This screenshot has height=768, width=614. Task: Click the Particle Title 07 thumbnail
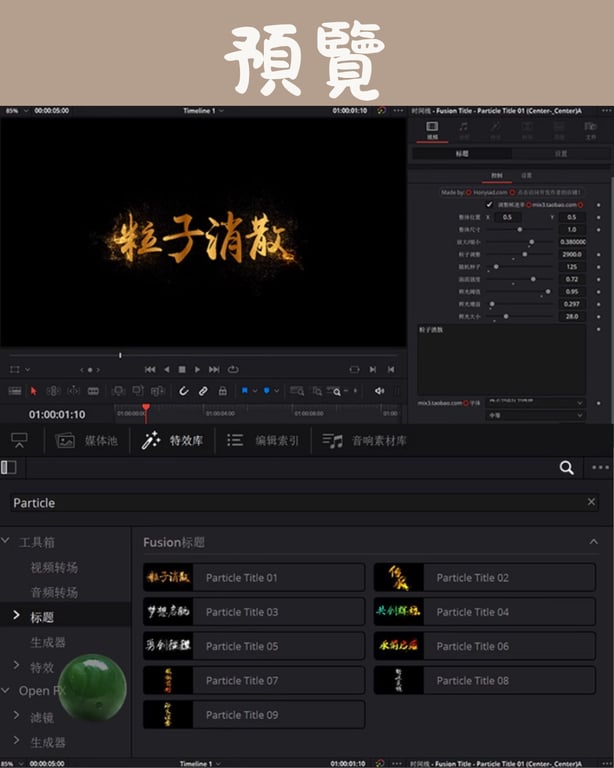pos(168,680)
